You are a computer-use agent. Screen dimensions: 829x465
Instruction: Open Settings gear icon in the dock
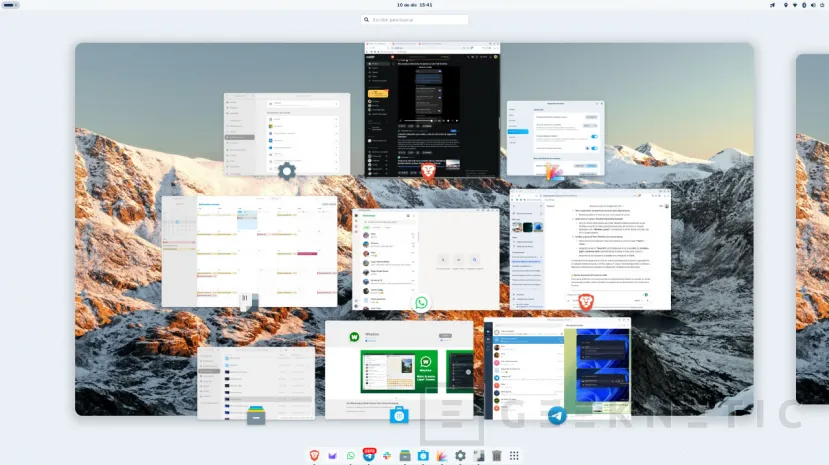(x=460, y=455)
